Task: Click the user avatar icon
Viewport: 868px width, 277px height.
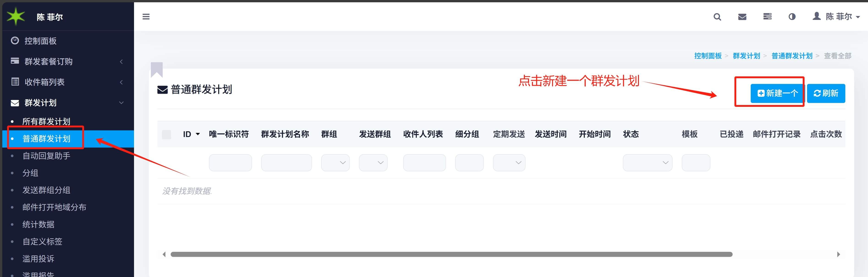Action: click(x=816, y=16)
